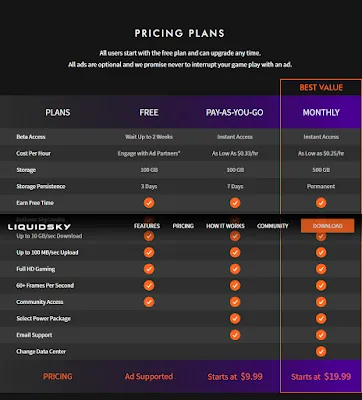The image size is (362, 400).
Task: Click Pay-As-You-Go Email Support checkmark
Action: [235, 335]
